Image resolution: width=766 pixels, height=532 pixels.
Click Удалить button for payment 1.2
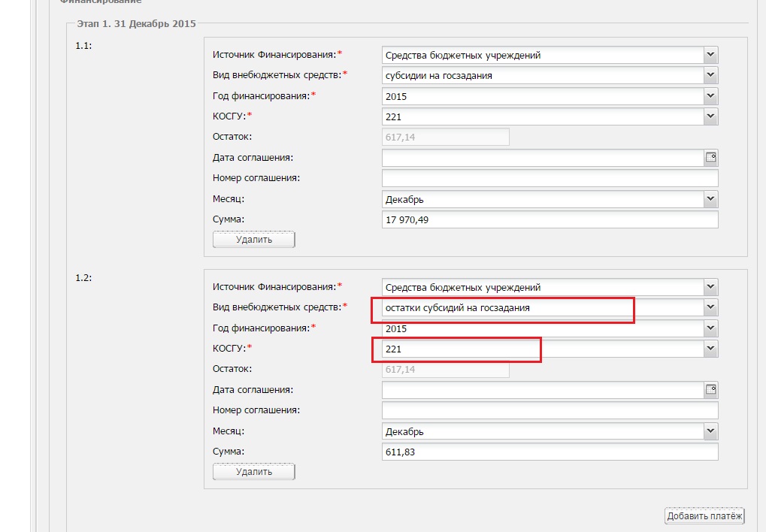point(254,472)
